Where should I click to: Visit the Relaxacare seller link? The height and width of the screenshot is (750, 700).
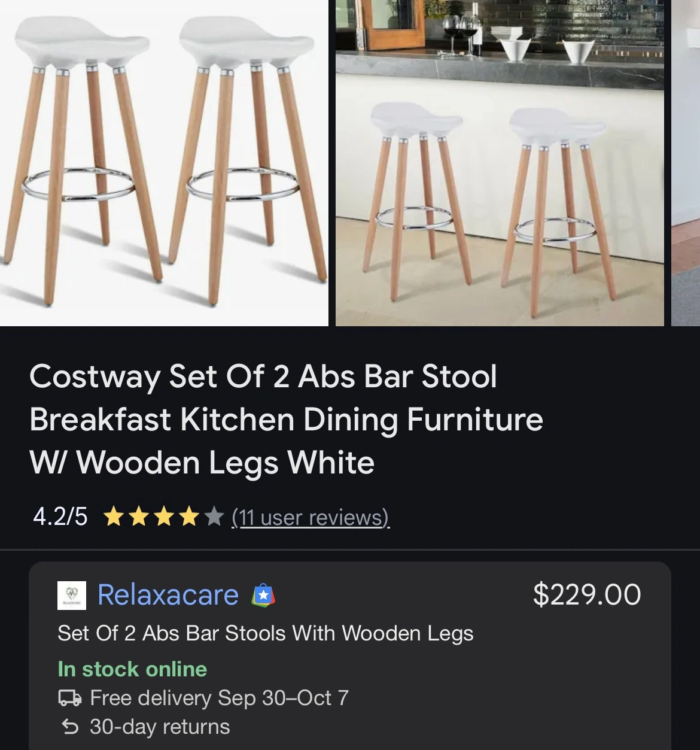168,595
